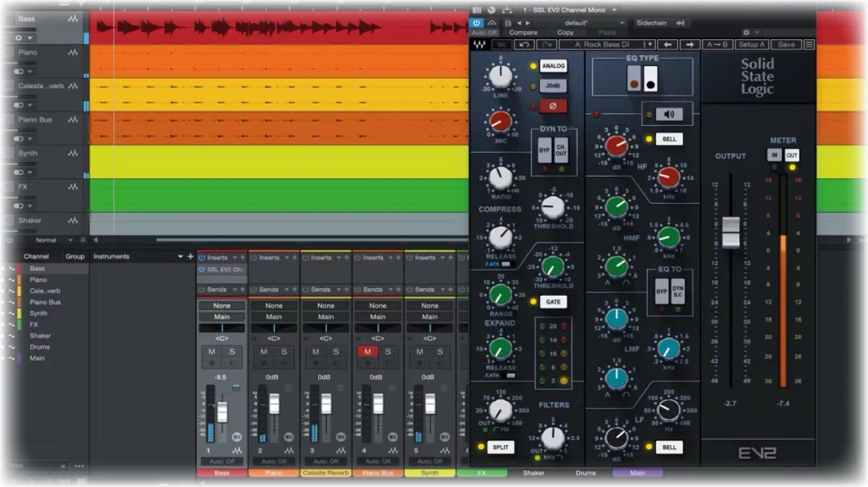Viewport: 868px width, 487px height.
Task: Select Bass in the channel list
Action: 37,269
